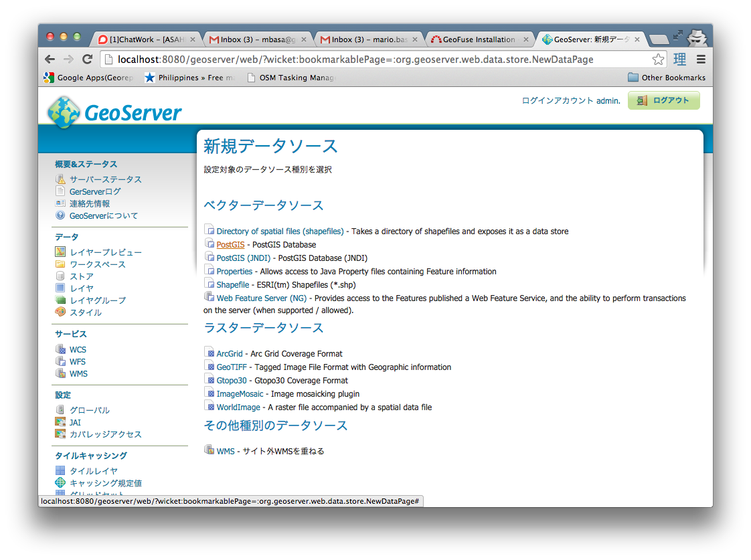Click the カバレッジアクセス icon

point(60,434)
